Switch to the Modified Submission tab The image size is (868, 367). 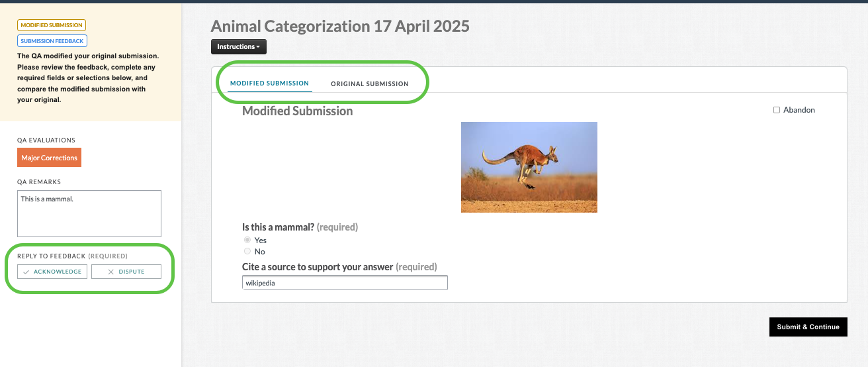point(269,83)
